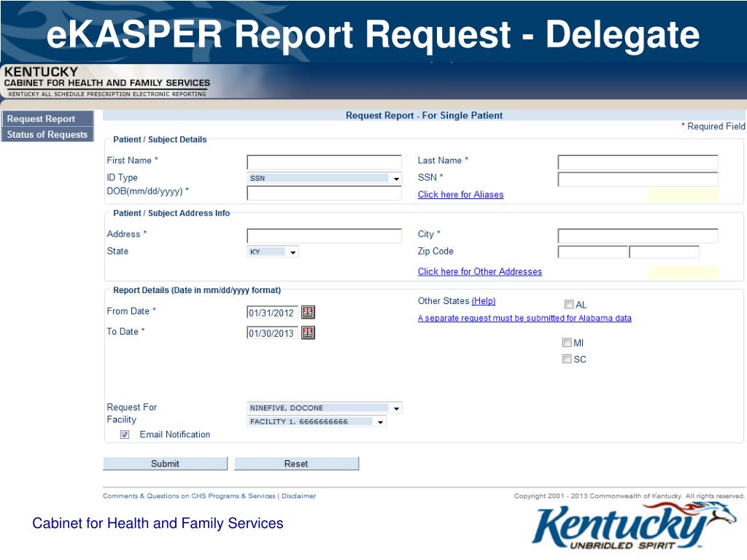The height and width of the screenshot is (560, 747).
Task: Expand the Facility dropdown FACILITY 1
Action: click(x=317, y=421)
